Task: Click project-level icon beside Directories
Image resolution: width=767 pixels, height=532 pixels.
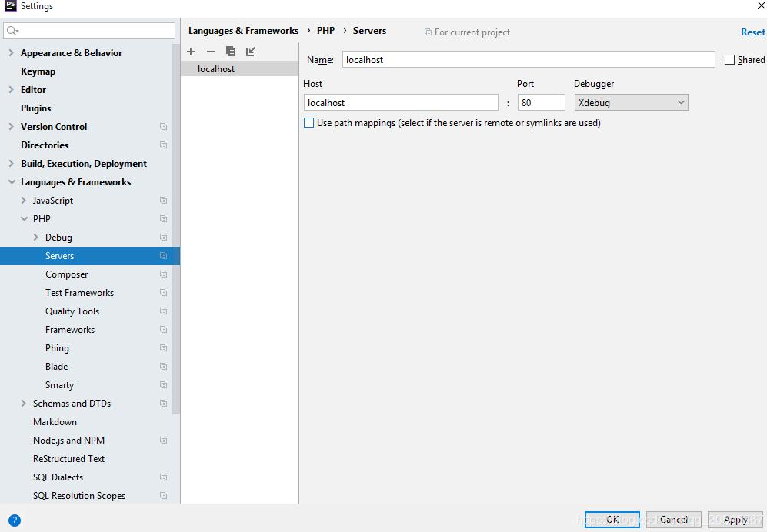Action: coord(163,145)
